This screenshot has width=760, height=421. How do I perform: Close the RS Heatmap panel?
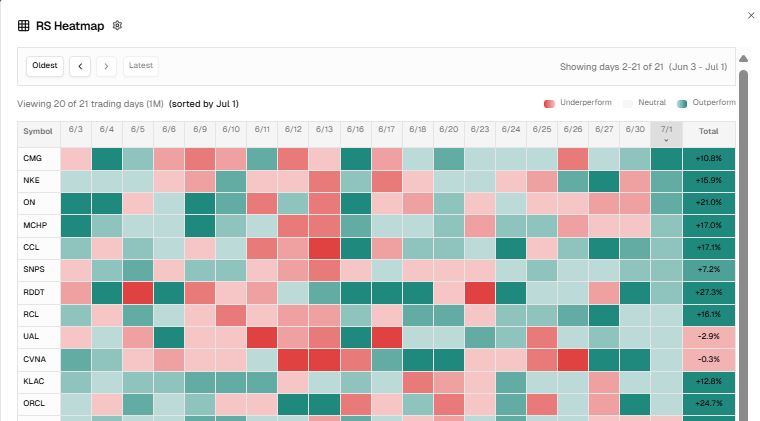751,16
